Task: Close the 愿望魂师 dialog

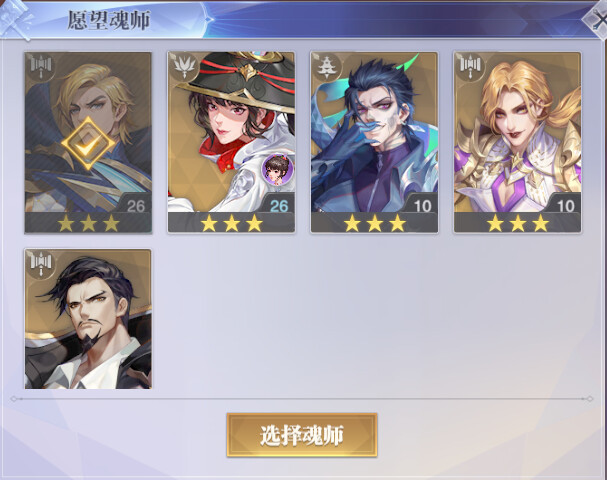Action: point(597,19)
